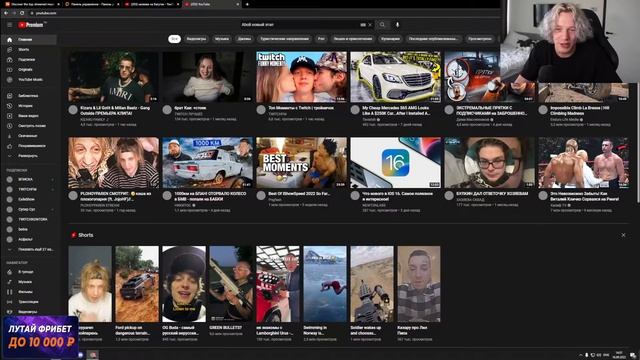Open Главная (Home) in the sidebar
This screenshot has width=640, height=360.
click(29, 40)
